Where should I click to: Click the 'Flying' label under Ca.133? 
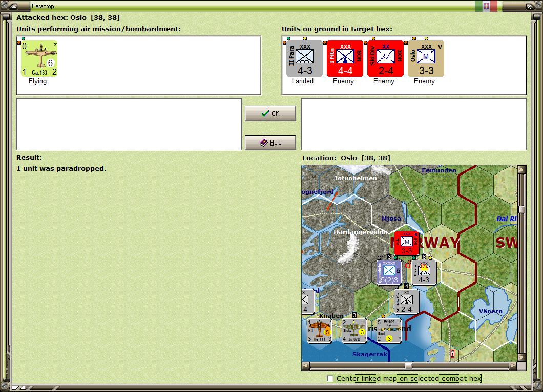[x=38, y=81]
